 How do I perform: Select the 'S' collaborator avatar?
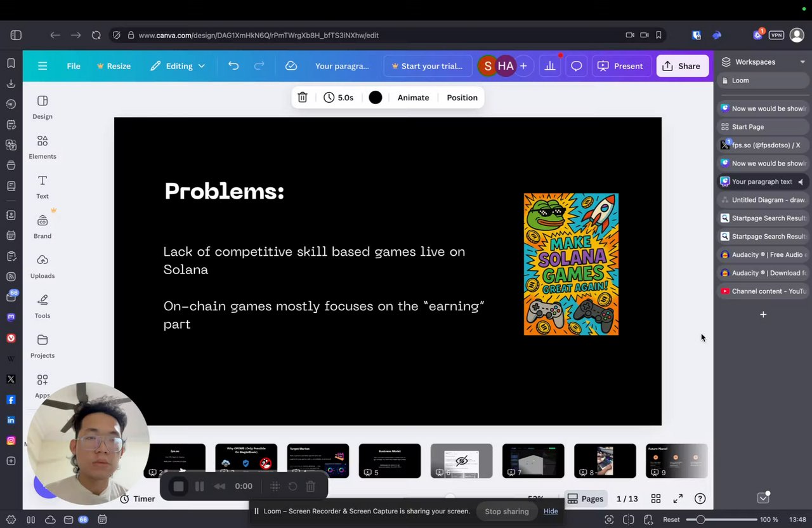488,66
